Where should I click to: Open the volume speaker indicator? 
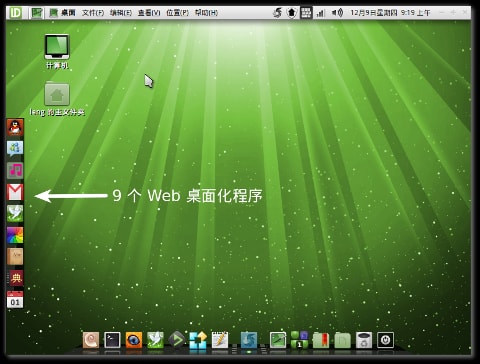pos(337,13)
